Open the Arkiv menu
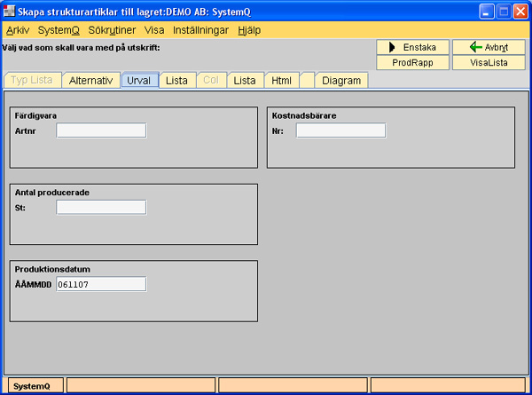 pyautogui.click(x=18, y=29)
